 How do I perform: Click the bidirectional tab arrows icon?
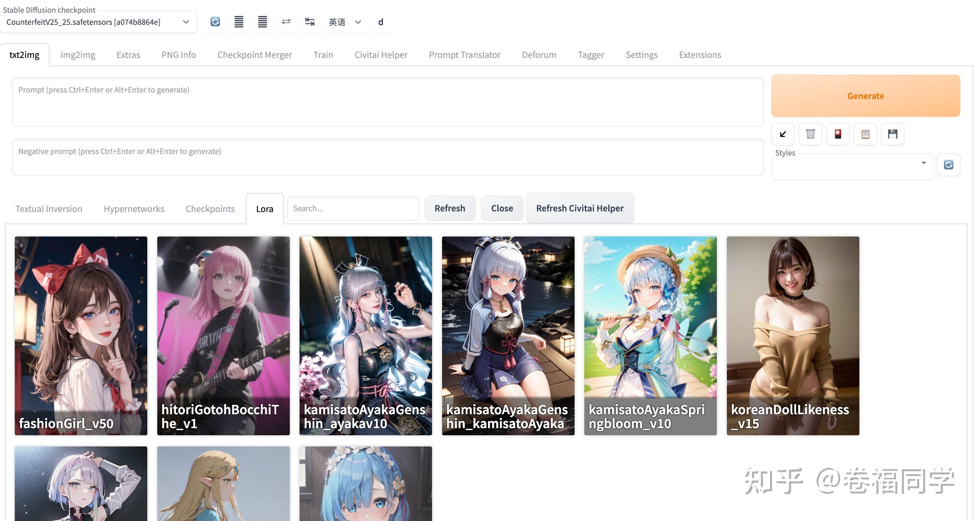coord(310,22)
